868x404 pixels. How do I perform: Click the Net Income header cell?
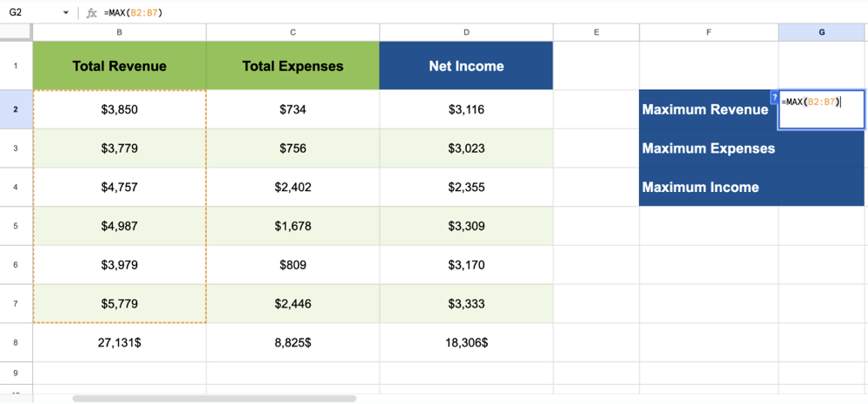click(x=466, y=66)
